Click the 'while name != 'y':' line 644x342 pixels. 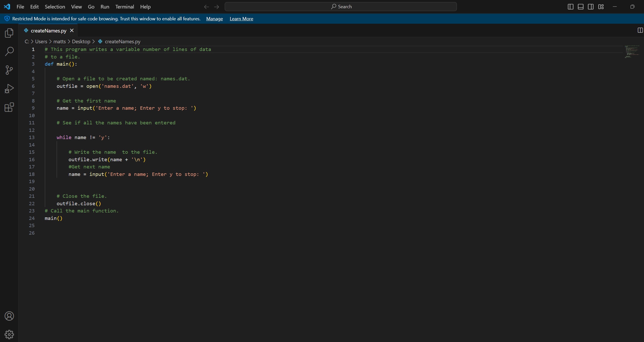(x=83, y=138)
